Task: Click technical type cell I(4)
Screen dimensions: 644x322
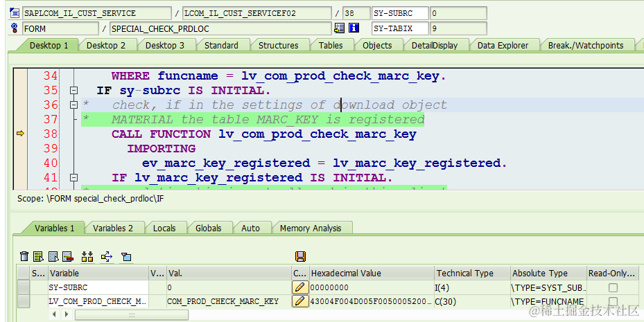Action: tap(472, 287)
